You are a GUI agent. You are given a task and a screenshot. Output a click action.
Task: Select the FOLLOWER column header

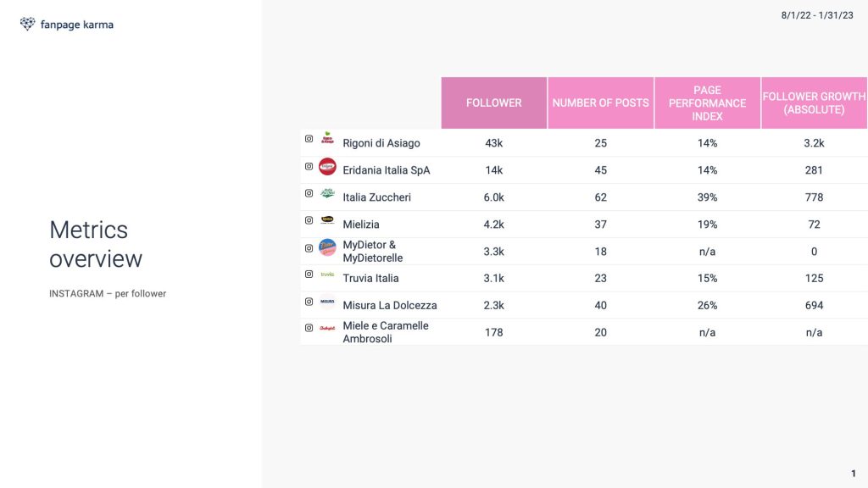click(x=494, y=103)
